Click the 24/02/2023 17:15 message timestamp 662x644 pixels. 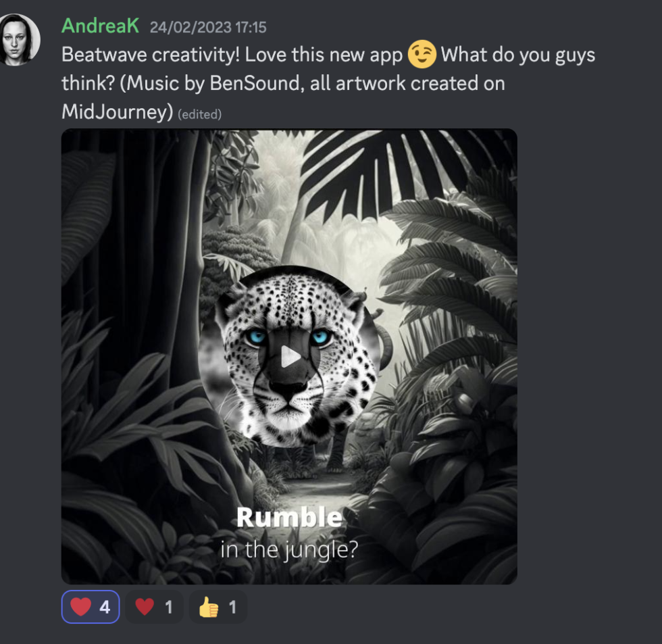[208, 28]
